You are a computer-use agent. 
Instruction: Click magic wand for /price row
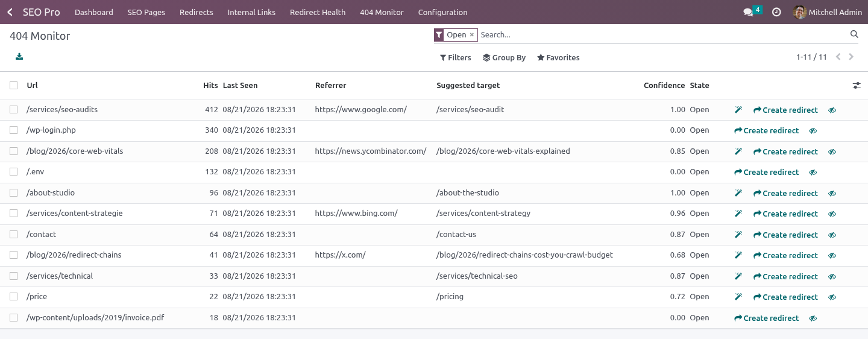pos(738,297)
